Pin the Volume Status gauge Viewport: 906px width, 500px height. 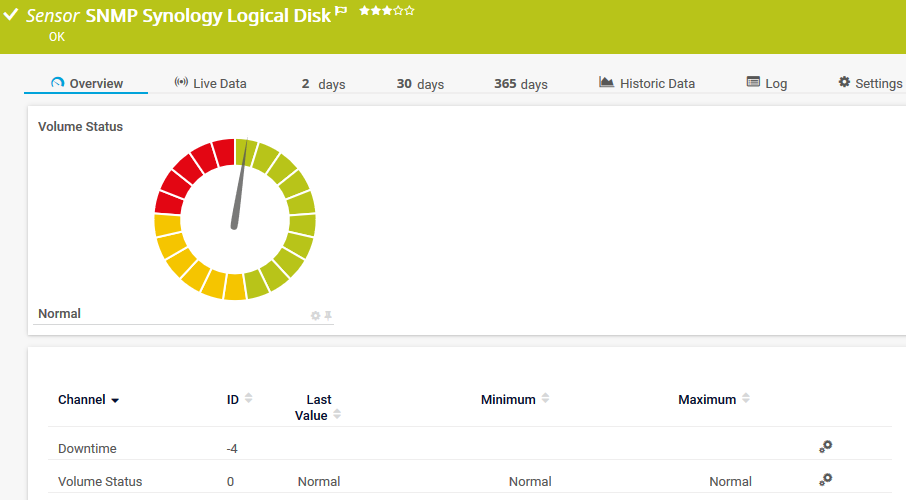(x=328, y=316)
